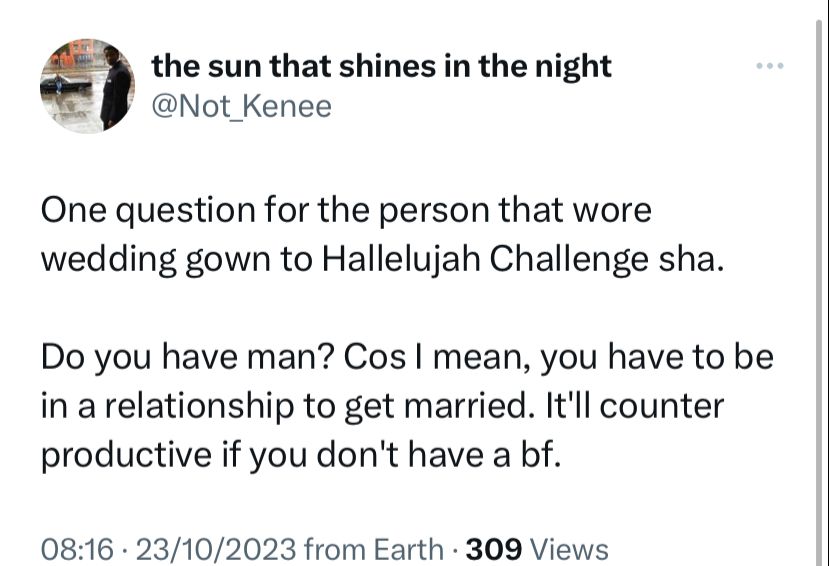829x566 pixels.
Task: Open the 'Views' analytics label
Action: tap(569, 550)
